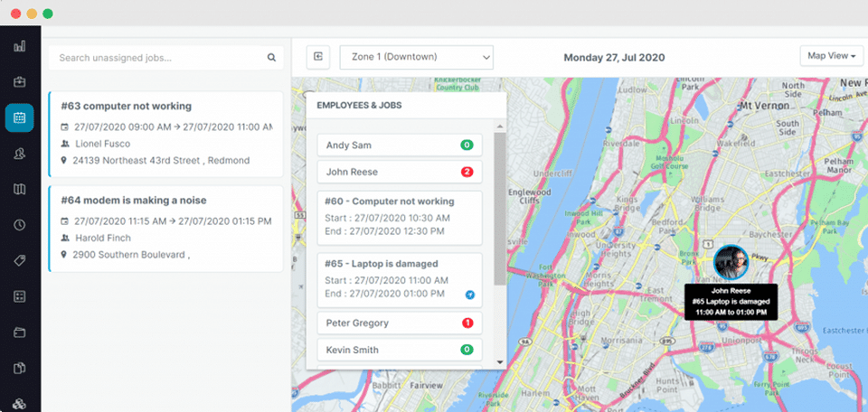The width and height of the screenshot is (868, 412).
Task: Click the #60 Computer not working job entry
Action: click(400, 218)
